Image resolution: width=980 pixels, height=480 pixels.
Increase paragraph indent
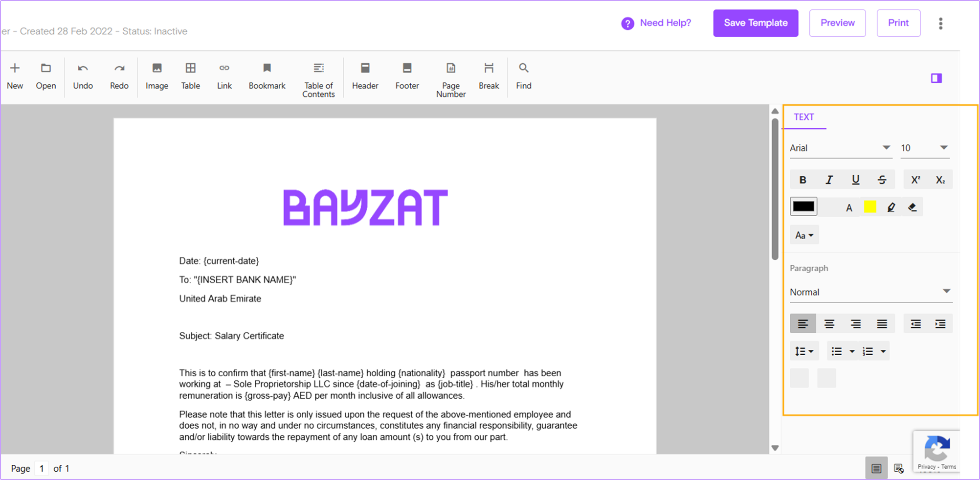tap(940, 324)
